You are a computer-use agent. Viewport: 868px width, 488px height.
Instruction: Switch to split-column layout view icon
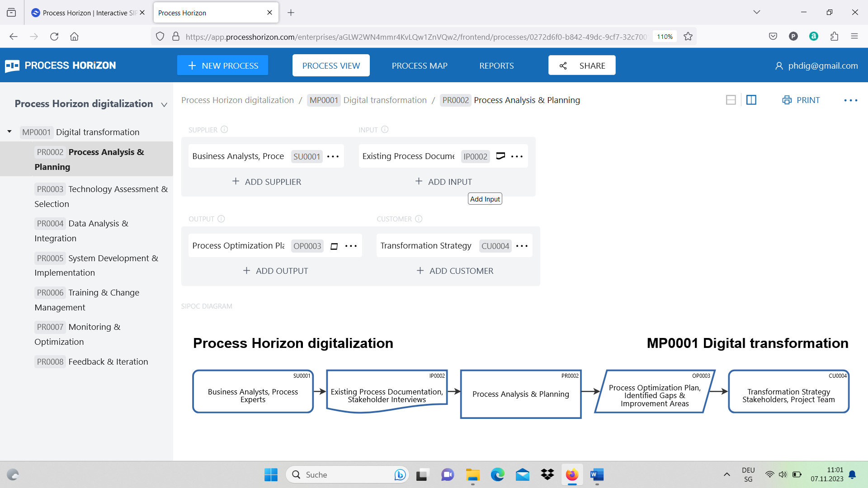pos(751,100)
